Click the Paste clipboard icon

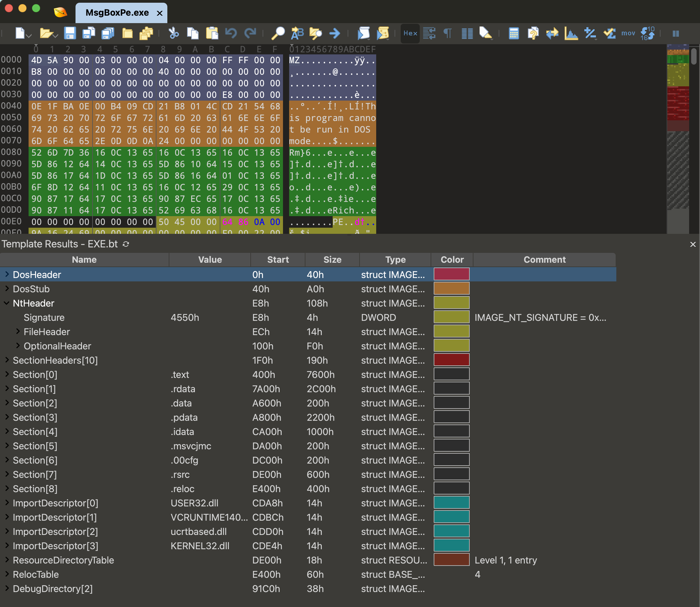click(x=212, y=33)
